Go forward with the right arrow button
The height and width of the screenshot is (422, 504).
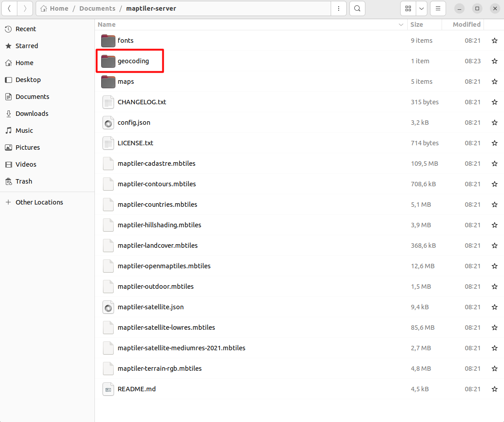click(25, 8)
